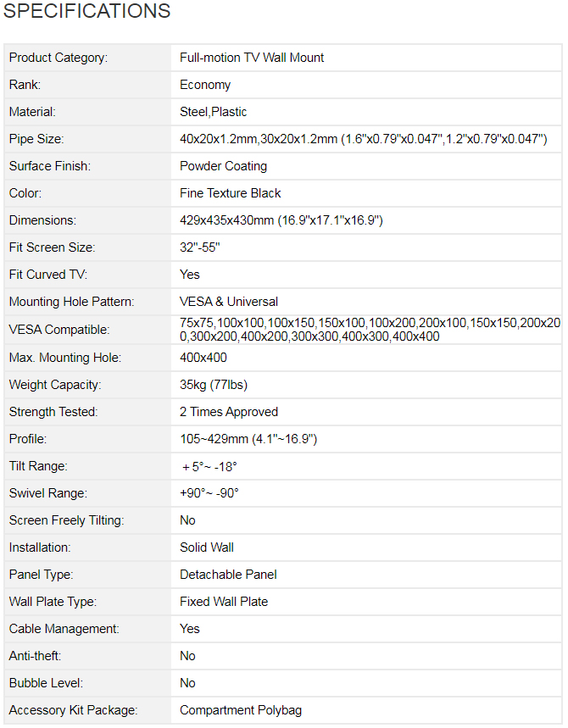Click the Tilt Range label
This screenshot has width=568, height=728.
tap(38, 466)
